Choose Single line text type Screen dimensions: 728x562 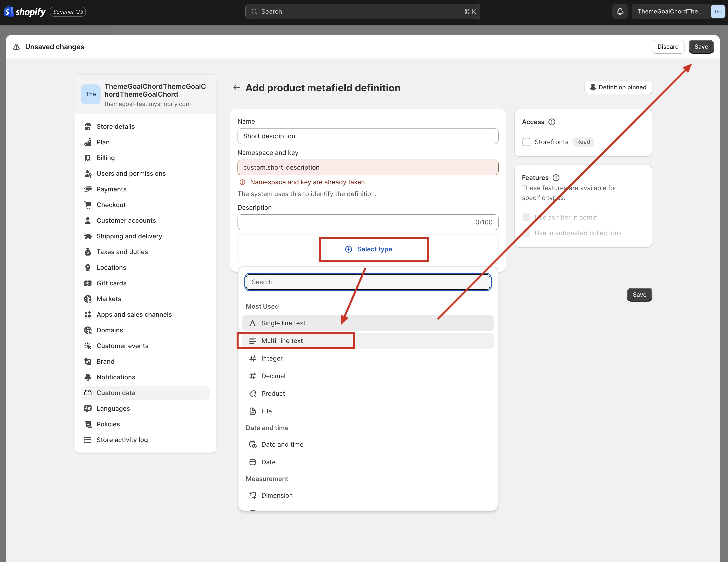pyautogui.click(x=368, y=324)
